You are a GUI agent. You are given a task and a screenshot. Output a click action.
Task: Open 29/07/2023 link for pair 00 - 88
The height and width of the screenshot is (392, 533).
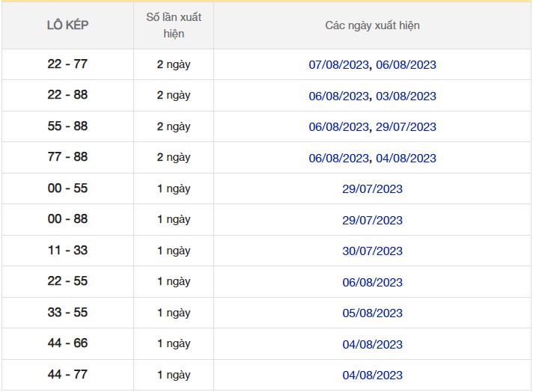click(x=372, y=221)
